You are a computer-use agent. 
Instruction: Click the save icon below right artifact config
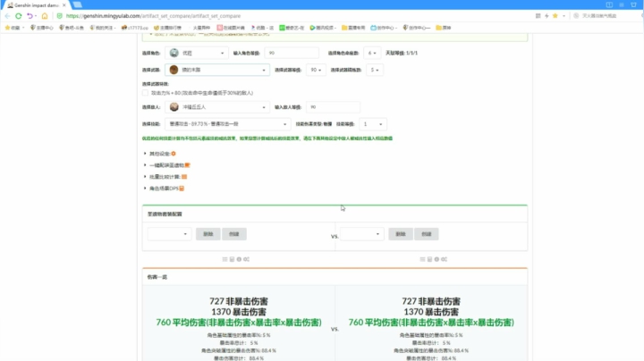[429, 259]
